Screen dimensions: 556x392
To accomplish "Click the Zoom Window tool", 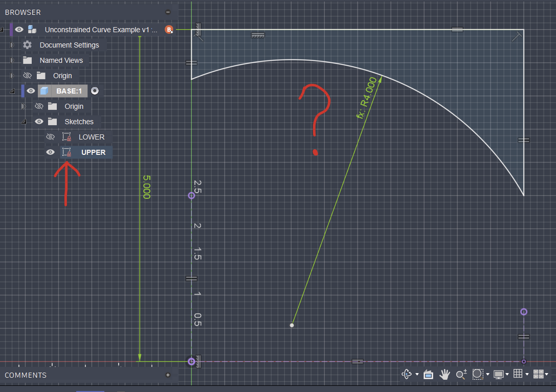I will point(477,374).
